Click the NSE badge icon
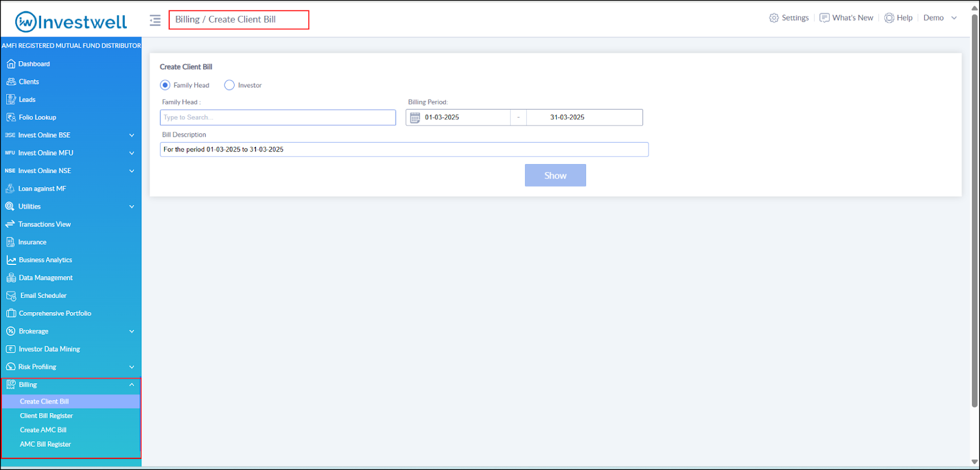This screenshot has width=980, height=470. [x=10, y=171]
